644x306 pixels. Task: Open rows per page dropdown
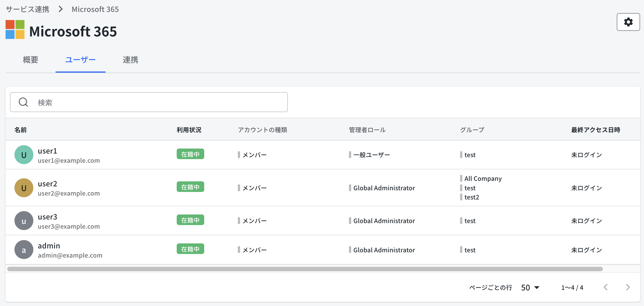pyautogui.click(x=530, y=287)
